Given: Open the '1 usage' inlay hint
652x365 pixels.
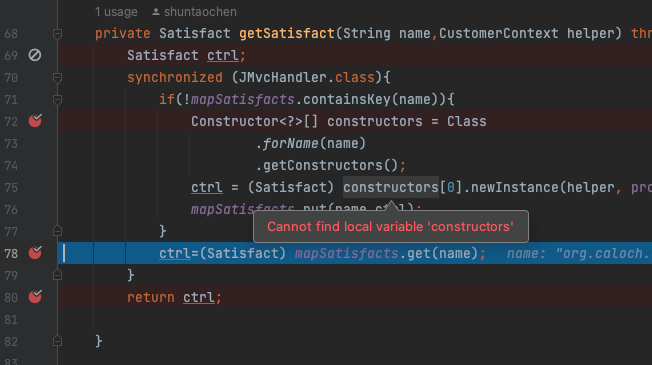Looking at the screenshot, I should (116, 12).
